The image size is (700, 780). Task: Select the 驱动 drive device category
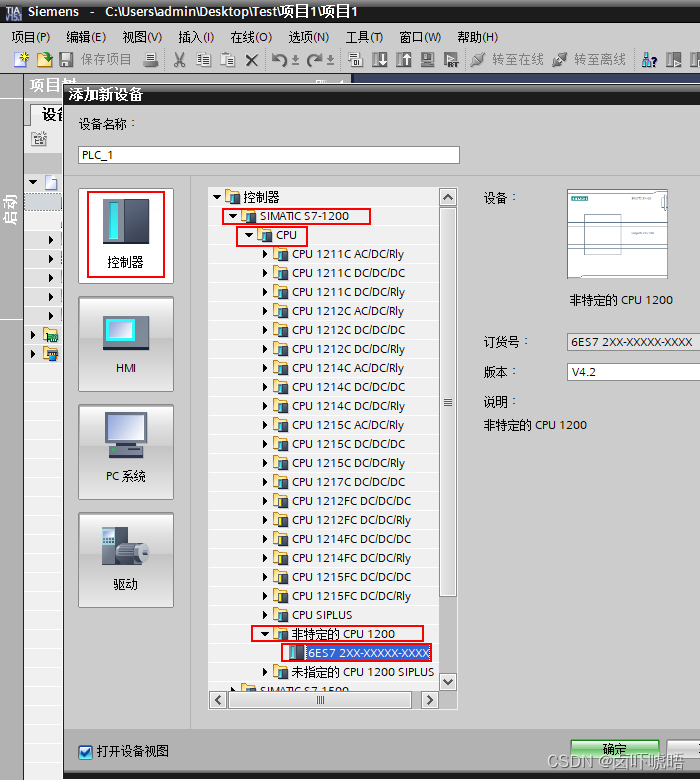tap(126, 560)
